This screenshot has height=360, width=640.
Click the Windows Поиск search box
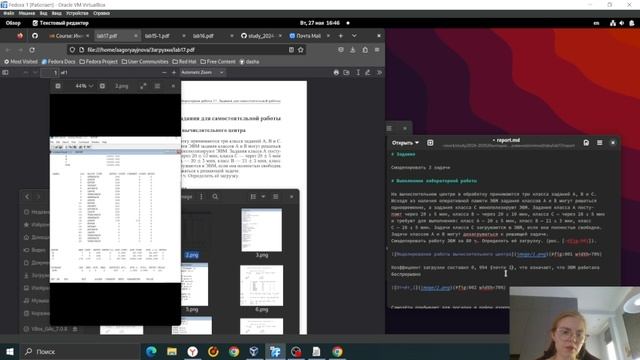pyautogui.click(x=80, y=351)
